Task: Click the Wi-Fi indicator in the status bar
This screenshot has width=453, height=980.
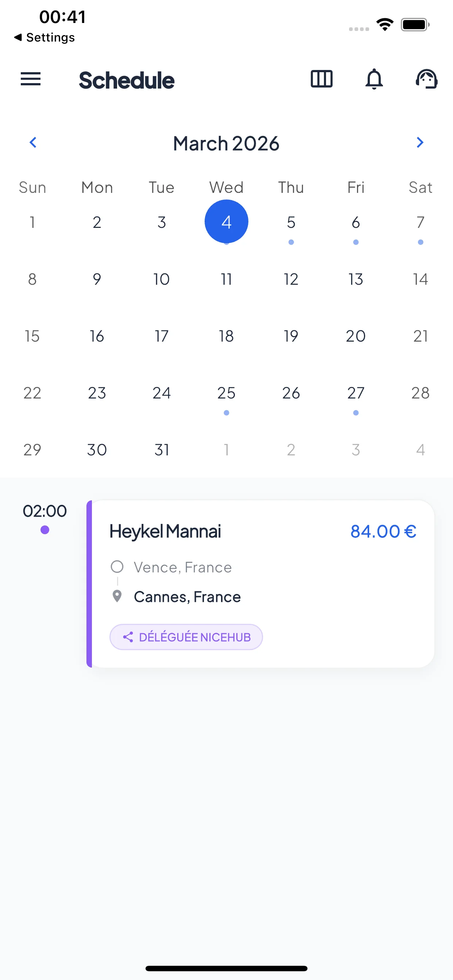Action: click(385, 24)
